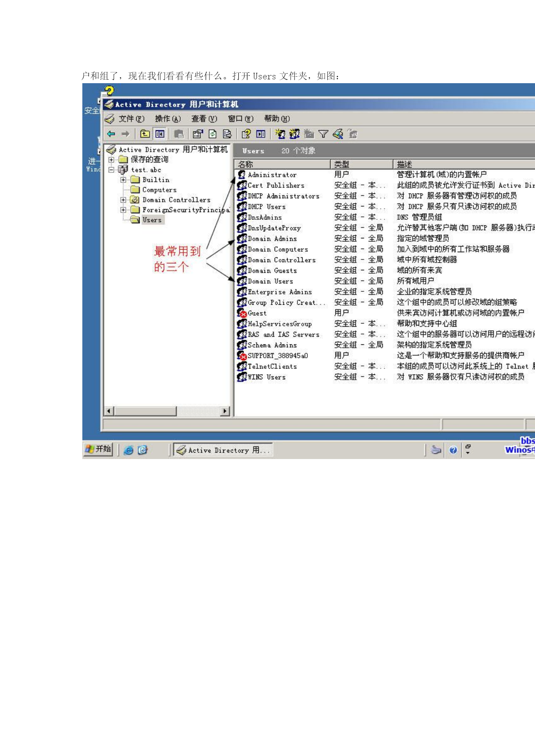Collapse the test.abc domain node

click(111, 170)
